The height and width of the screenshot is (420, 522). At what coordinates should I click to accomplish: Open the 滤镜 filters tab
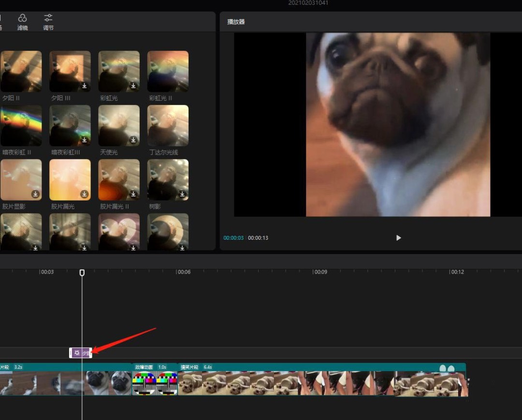click(x=22, y=22)
